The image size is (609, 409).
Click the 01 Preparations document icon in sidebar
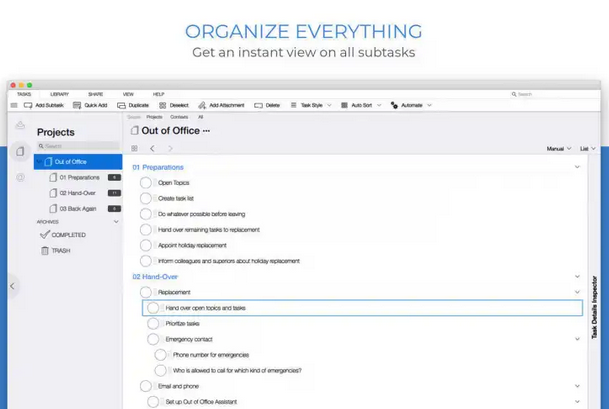pos(53,178)
